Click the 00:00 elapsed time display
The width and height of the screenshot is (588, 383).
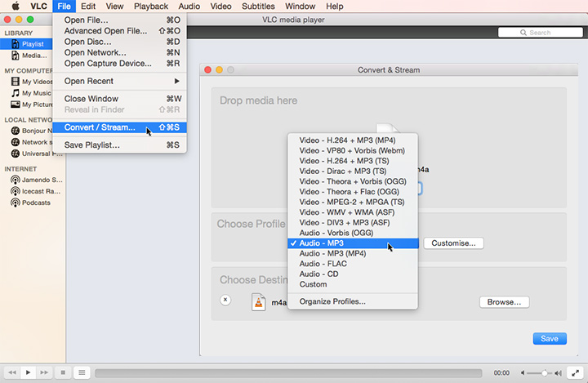click(x=501, y=373)
